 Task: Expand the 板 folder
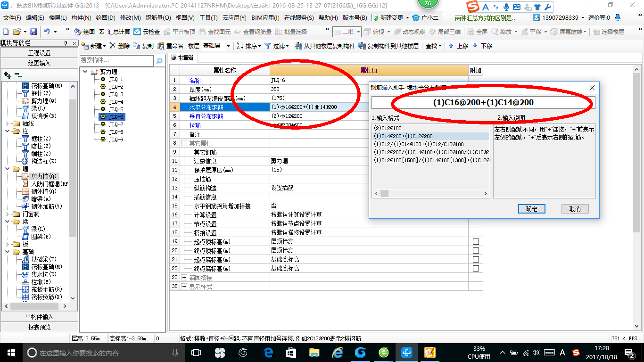pyautogui.click(x=8, y=244)
